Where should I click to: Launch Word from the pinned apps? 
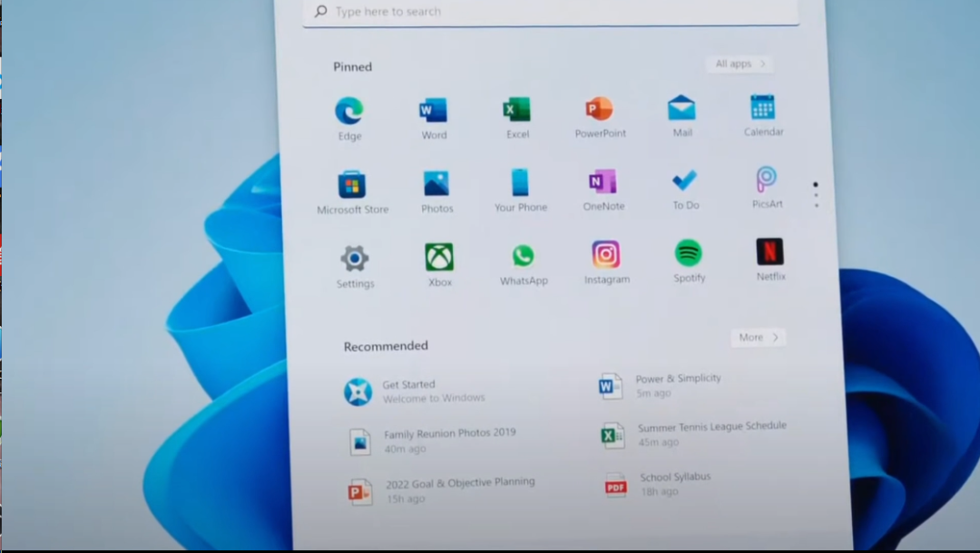[x=433, y=118]
